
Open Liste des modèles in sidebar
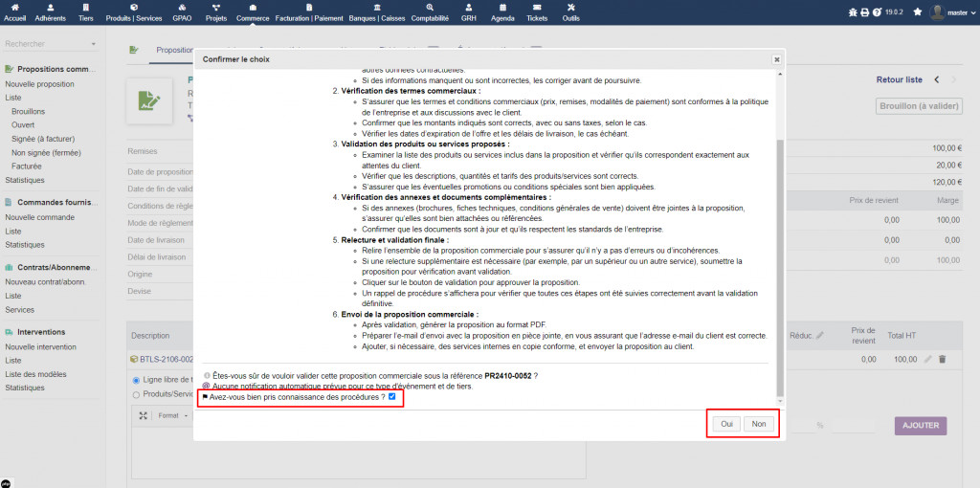(x=35, y=374)
